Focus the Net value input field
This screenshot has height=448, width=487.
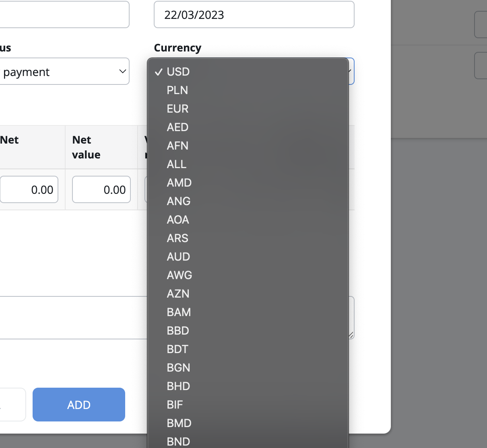(x=101, y=189)
